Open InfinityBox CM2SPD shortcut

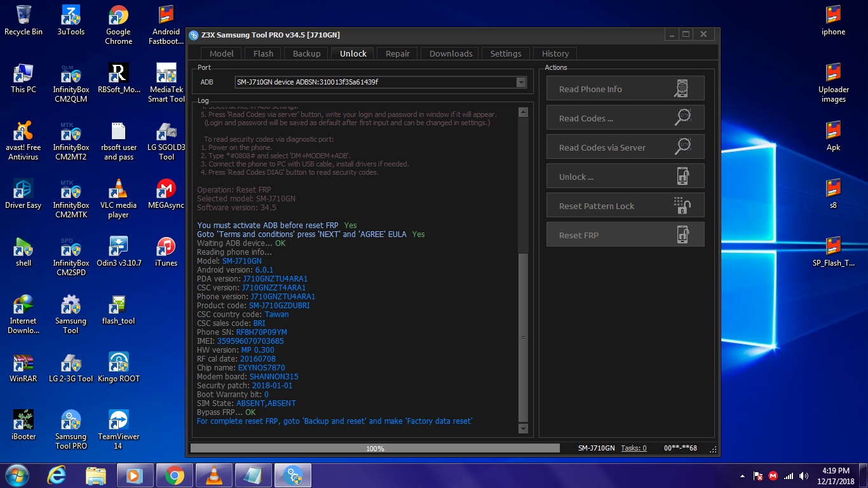click(71, 256)
